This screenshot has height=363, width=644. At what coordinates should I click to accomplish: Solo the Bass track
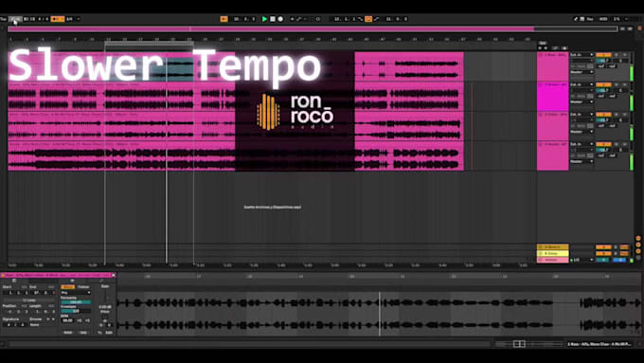[617, 55]
